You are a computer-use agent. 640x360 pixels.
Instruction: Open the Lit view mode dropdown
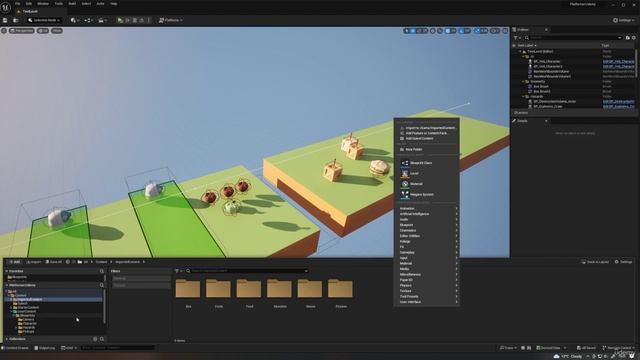[x=43, y=31]
